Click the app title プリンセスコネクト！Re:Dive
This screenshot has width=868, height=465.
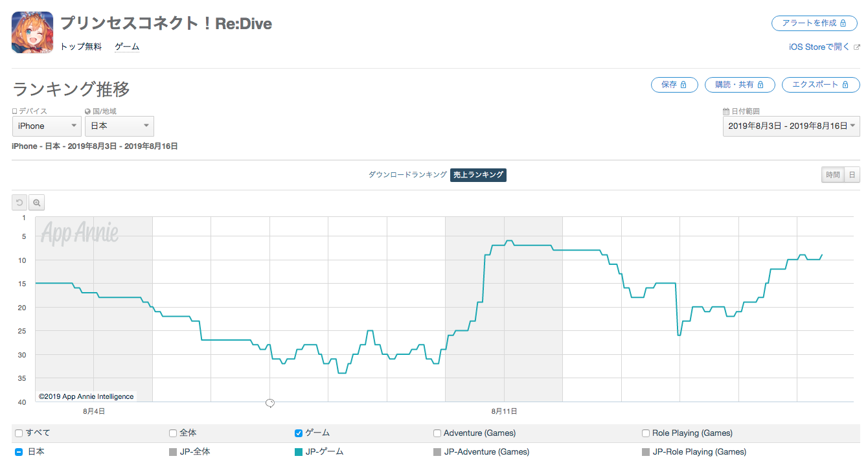pyautogui.click(x=166, y=24)
